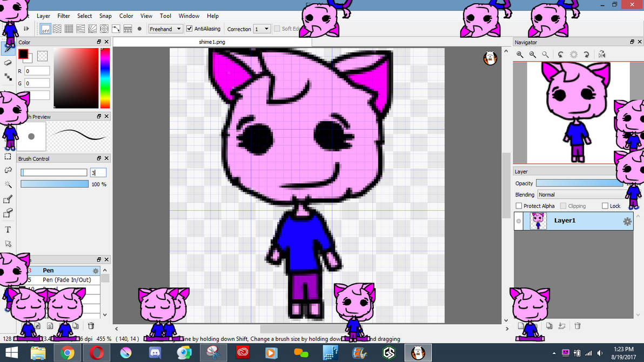Select the Lasso selection tool
Viewport: 644px width, 362px height.
[x=8, y=169]
